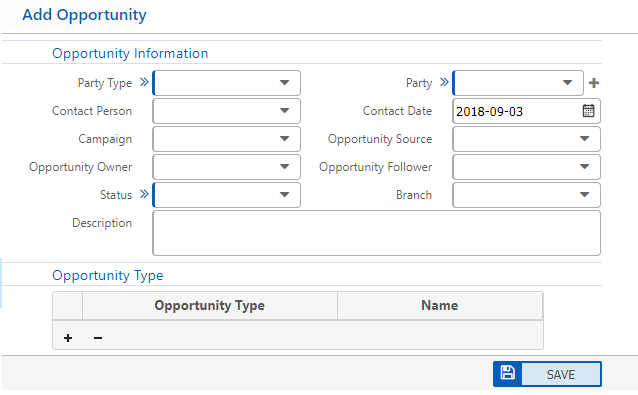Open the Opportunity Source dropdown

point(527,139)
